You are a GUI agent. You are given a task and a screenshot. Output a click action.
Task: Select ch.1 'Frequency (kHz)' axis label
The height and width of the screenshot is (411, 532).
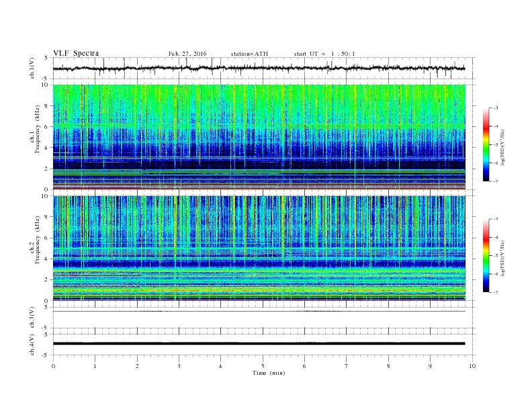pyautogui.click(x=38, y=129)
